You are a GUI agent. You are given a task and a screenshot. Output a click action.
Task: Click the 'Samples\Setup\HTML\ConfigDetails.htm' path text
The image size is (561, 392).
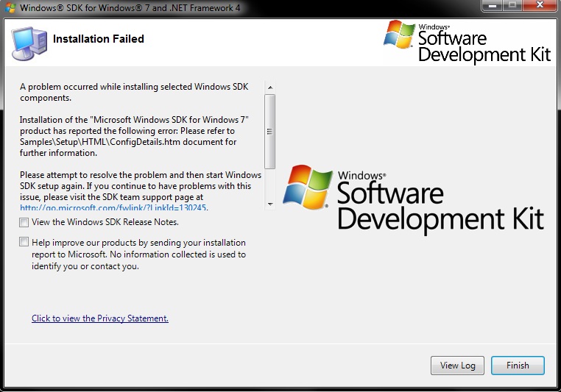pos(100,142)
